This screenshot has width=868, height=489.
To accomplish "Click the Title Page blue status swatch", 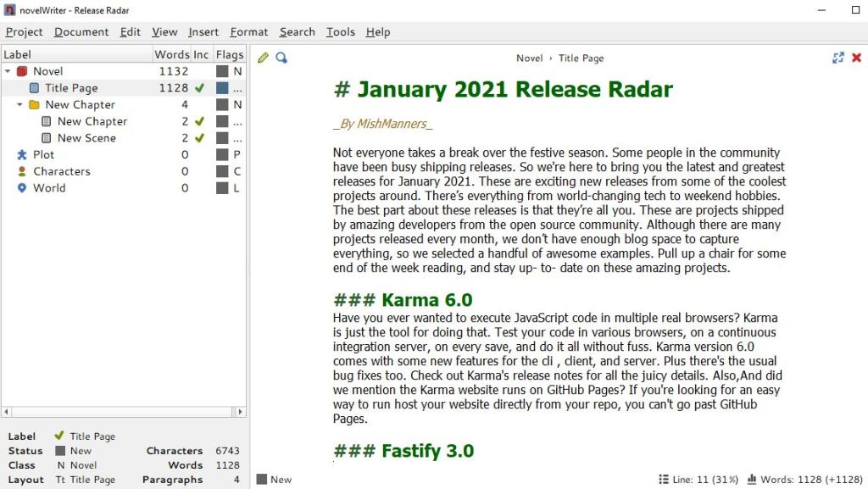I will (222, 88).
